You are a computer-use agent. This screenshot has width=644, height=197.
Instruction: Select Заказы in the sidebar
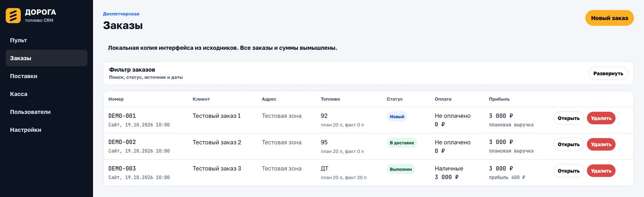[x=47, y=58]
